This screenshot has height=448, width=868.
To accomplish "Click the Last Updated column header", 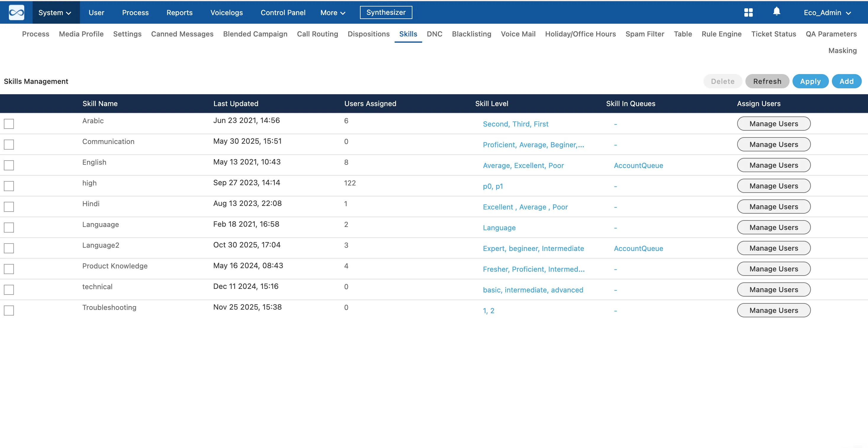I will pyautogui.click(x=236, y=104).
